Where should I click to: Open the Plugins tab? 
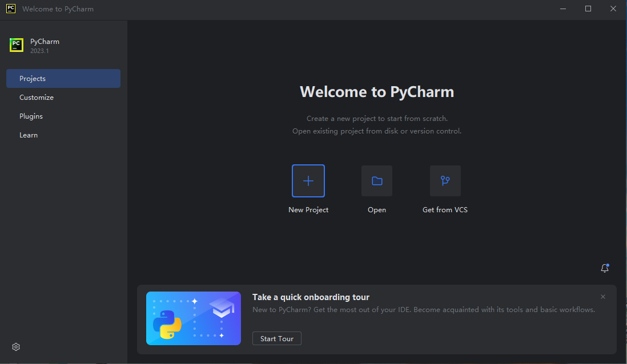(31, 116)
